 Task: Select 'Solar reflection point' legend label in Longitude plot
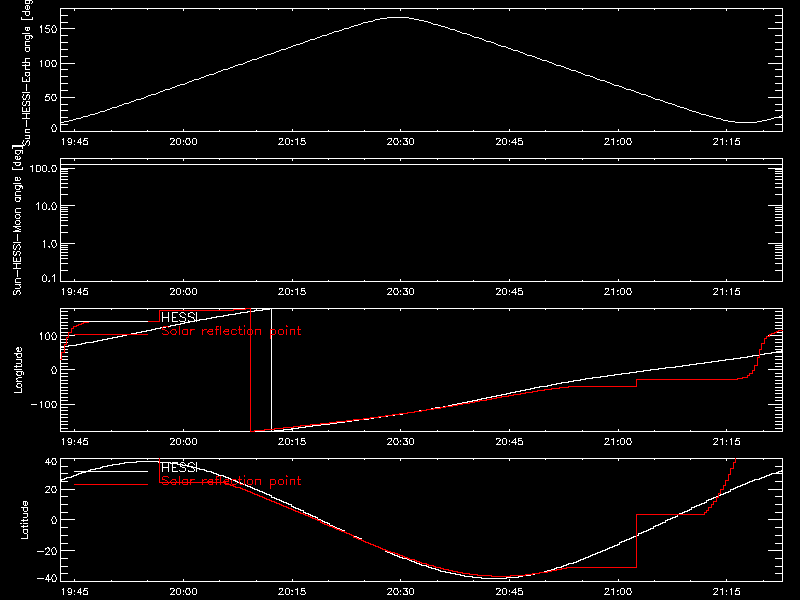231,331
